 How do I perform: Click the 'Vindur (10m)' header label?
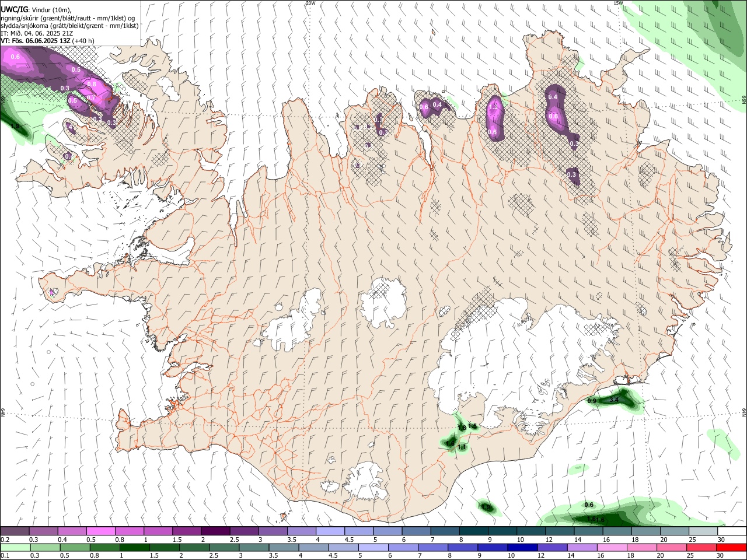(51, 10)
